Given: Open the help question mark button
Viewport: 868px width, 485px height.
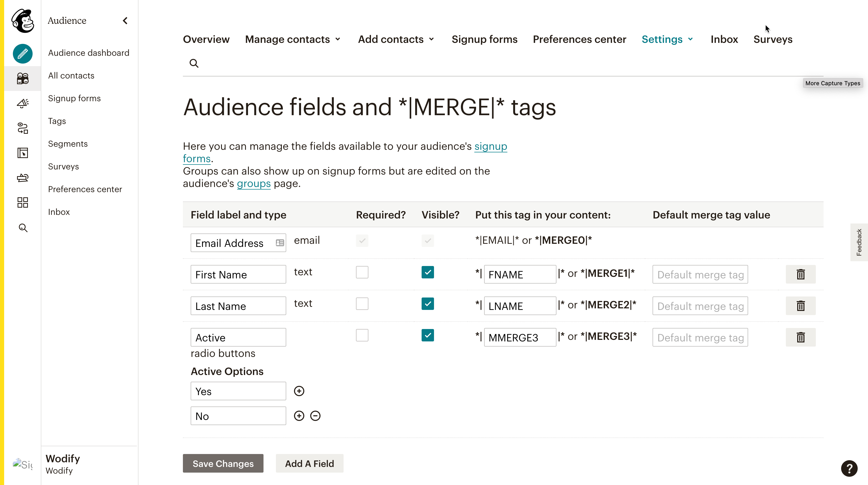Looking at the screenshot, I should (x=849, y=468).
